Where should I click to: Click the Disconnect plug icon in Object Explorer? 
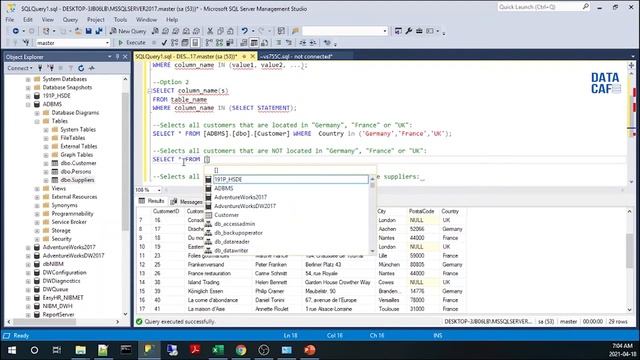tap(51, 68)
